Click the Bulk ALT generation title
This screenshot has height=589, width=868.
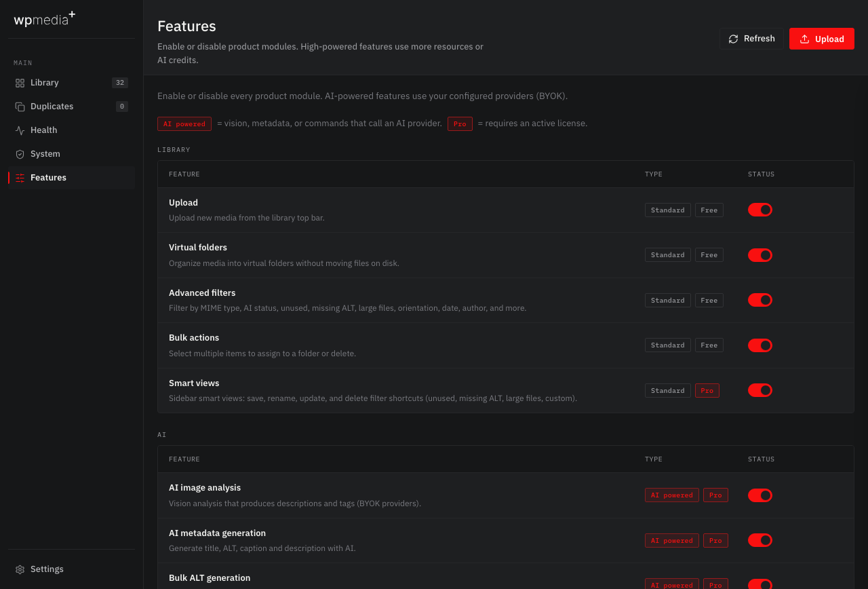tap(210, 578)
